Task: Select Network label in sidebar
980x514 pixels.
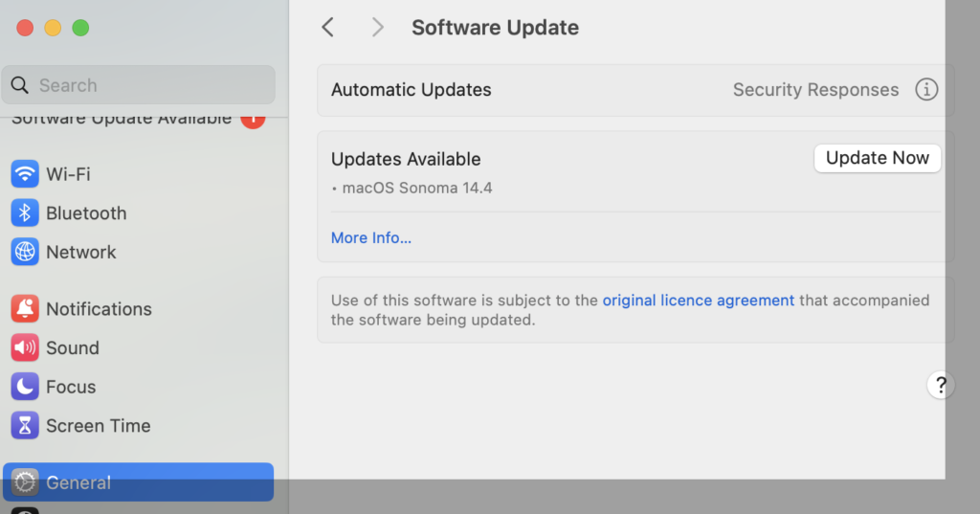Action: point(81,252)
